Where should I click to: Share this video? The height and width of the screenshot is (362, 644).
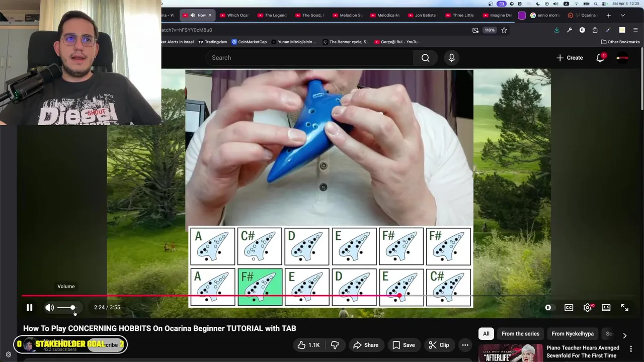366,345
